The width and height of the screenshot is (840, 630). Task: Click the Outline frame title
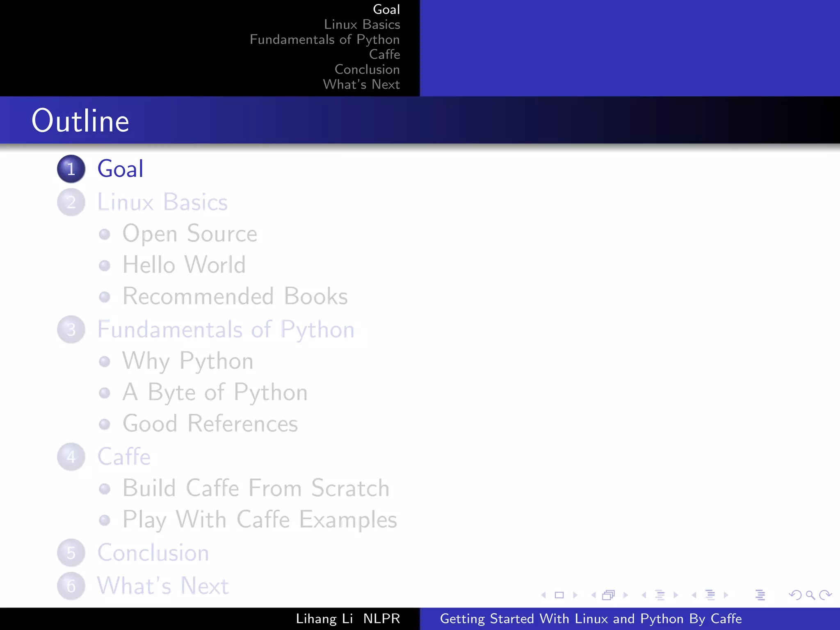click(80, 121)
